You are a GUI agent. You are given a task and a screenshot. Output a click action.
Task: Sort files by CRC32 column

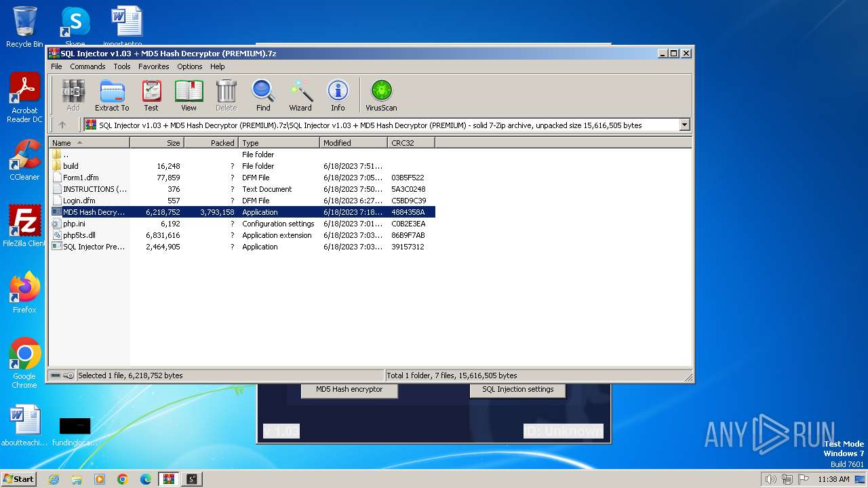coord(411,143)
